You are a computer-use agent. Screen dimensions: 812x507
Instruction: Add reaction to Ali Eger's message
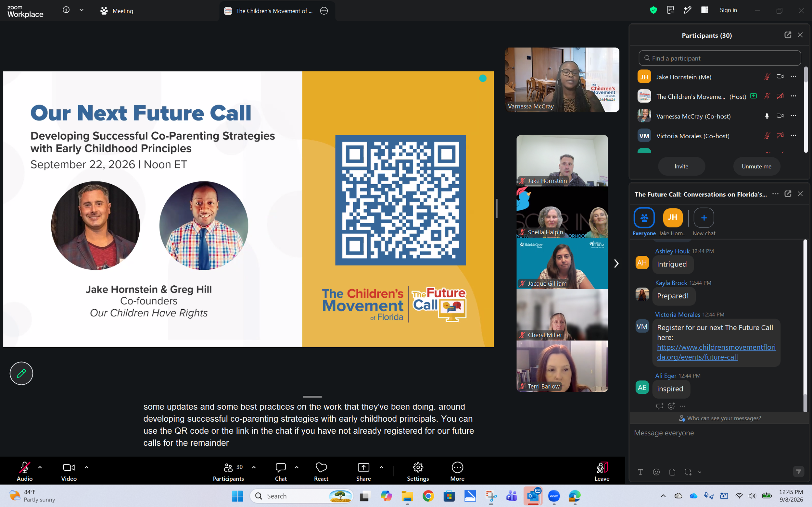pos(671,406)
